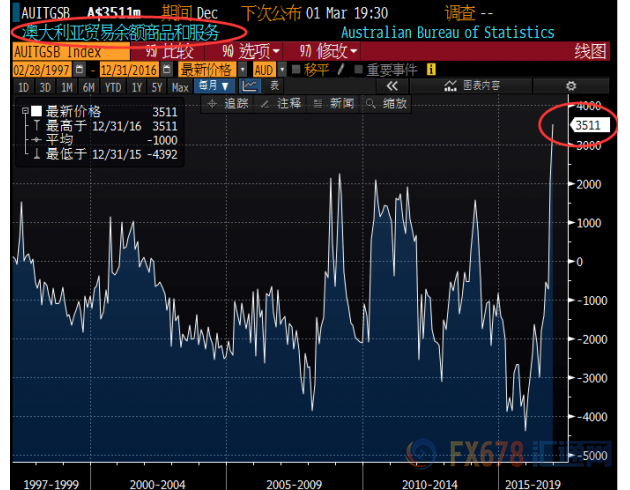Open the 最新价格 field dropdown
Screen dimensions: 630x490
209,69
